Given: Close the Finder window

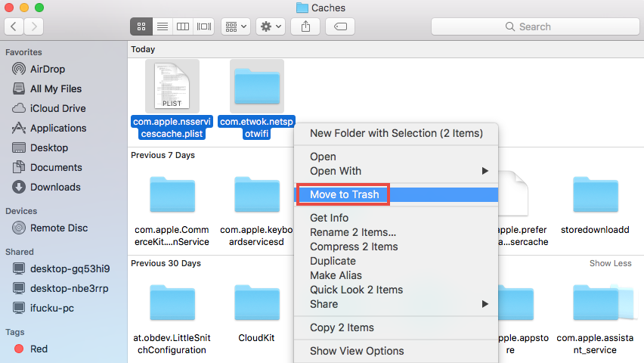Looking at the screenshot, I should click(x=8, y=8).
